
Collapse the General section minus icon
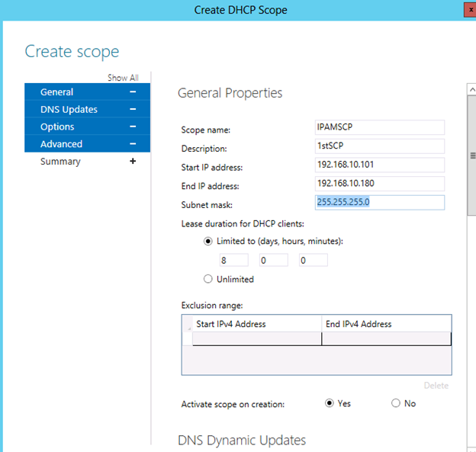(133, 92)
